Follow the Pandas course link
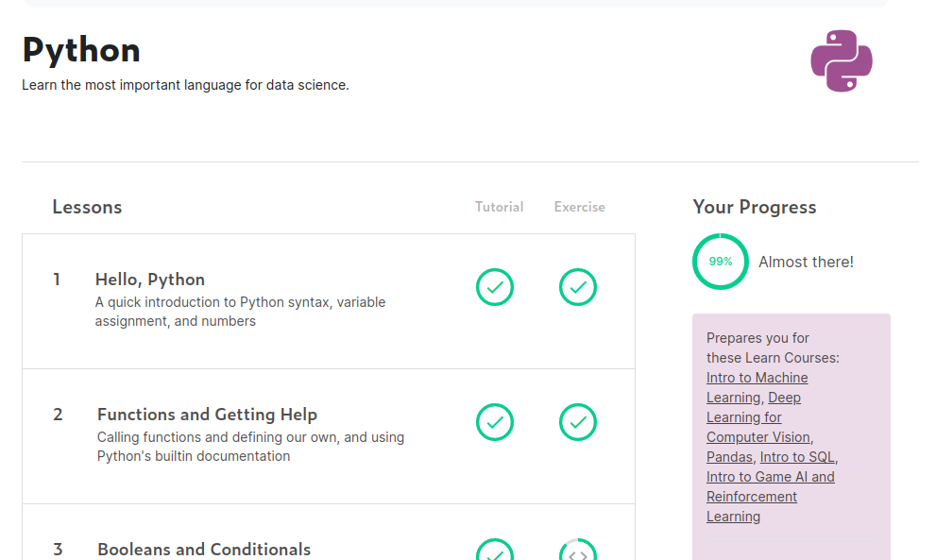 pos(729,457)
